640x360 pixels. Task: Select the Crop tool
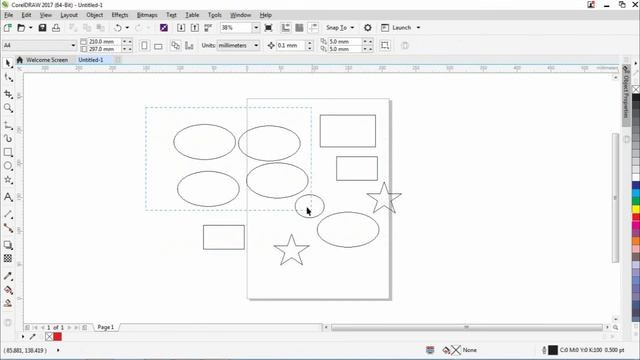8,94
